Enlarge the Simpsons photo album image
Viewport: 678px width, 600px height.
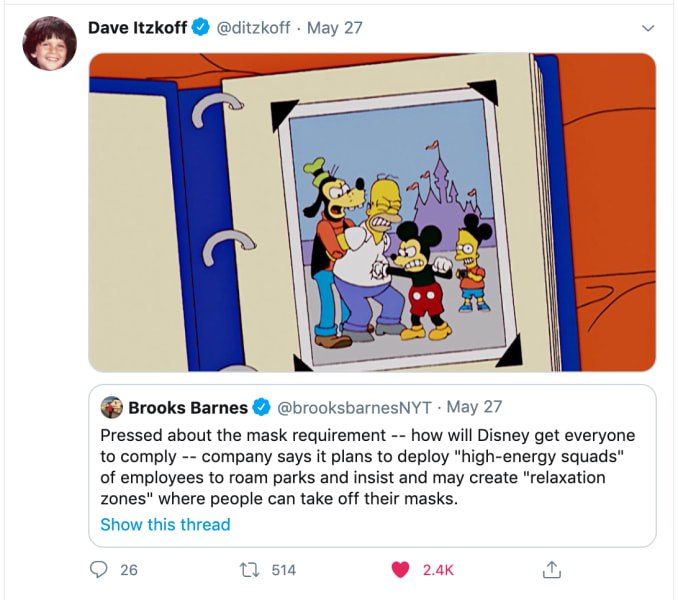(x=372, y=212)
